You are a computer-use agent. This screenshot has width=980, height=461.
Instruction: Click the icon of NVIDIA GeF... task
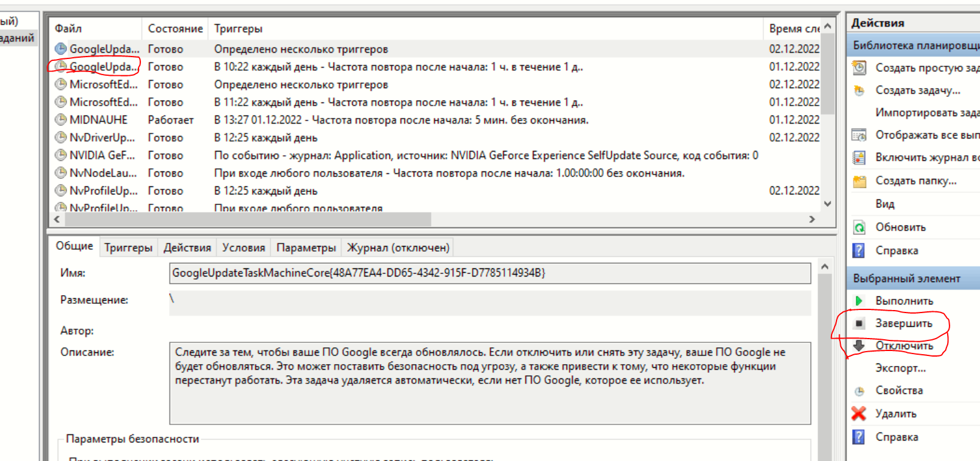pyautogui.click(x=60, y=155)
